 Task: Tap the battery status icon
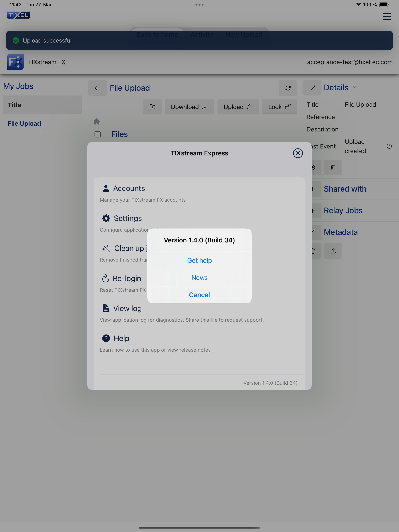pyautogui.click(x=384, y=5)
